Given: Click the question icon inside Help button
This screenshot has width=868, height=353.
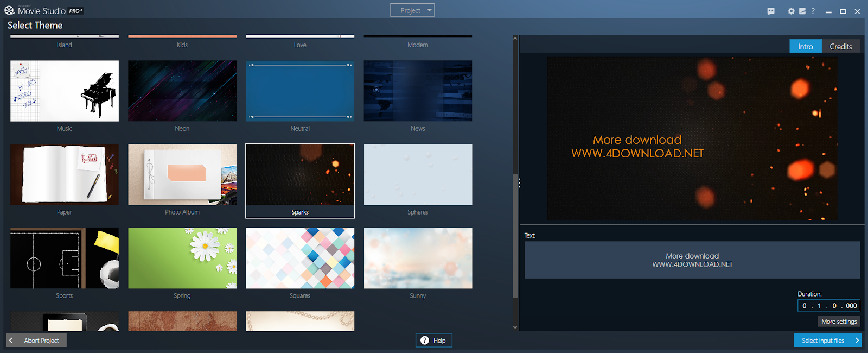Looking at the screenshot, I should click(425, 341).
